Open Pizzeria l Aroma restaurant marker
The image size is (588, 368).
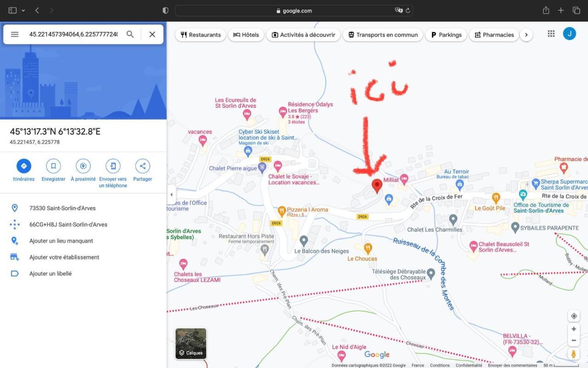(x=282, y=211)
